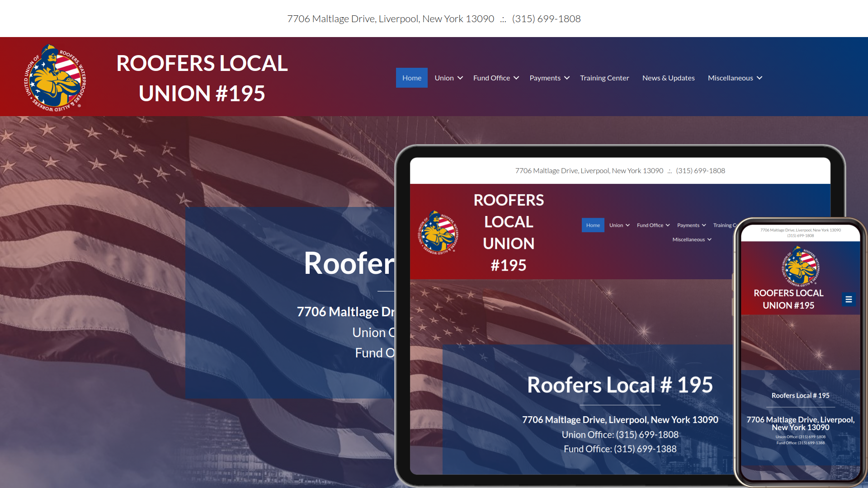This screenshot has width=868, height=488.
Task: Click the Fund Office chevron in the tablet mockup
Action: (x=668, y=225)
